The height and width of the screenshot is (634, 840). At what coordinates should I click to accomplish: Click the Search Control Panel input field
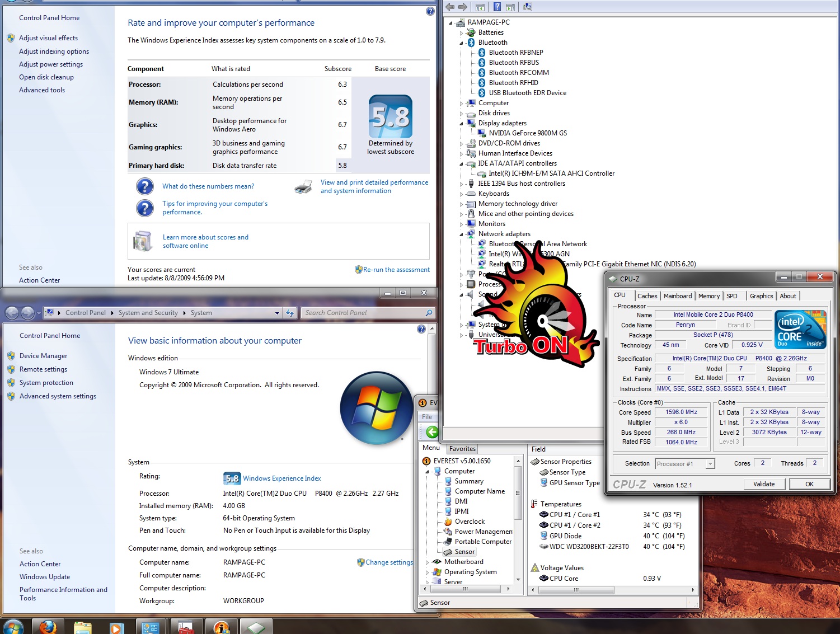pyautogui.click(x=364, y=313)
